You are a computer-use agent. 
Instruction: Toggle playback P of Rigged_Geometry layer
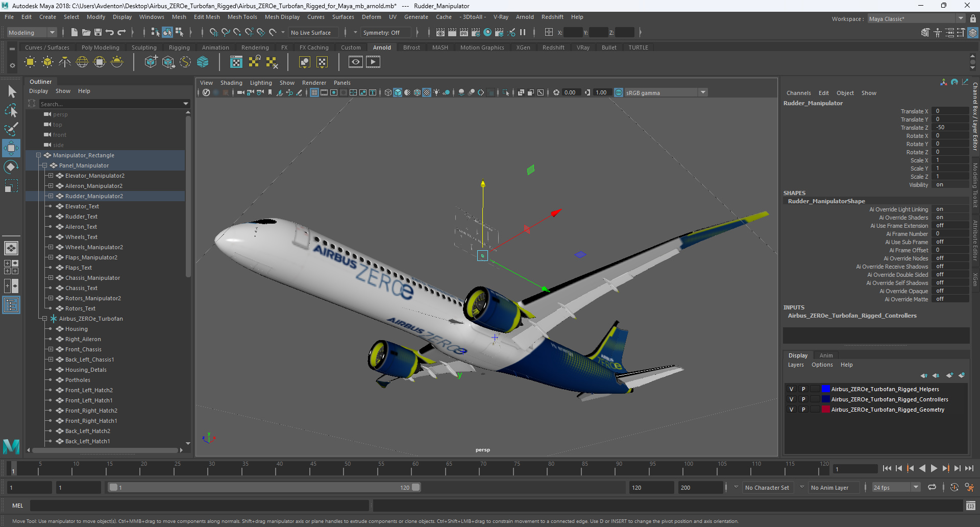(803, 410)
